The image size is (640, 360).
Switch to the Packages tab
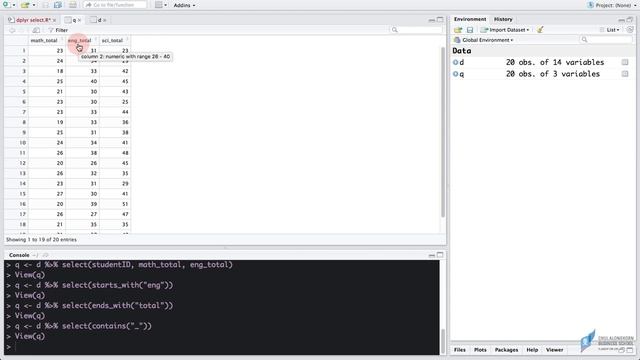pyautogui.click(x=506, y=350)
